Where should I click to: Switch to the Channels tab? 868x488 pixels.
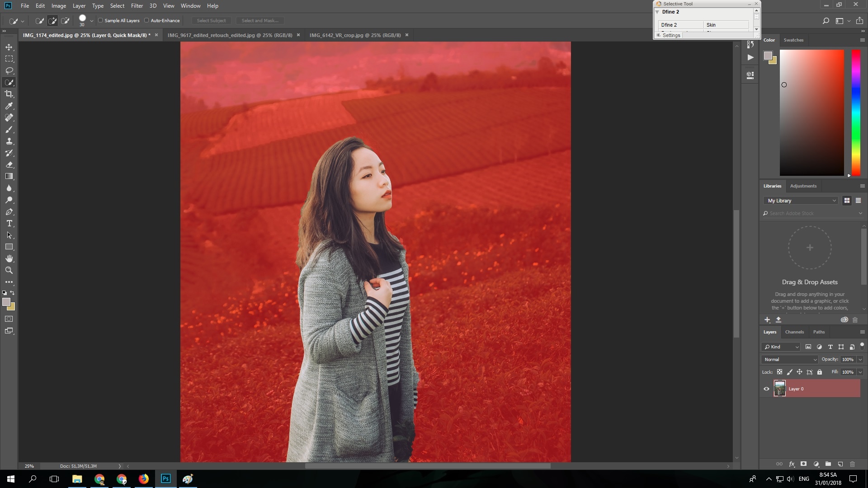[794, 332]
